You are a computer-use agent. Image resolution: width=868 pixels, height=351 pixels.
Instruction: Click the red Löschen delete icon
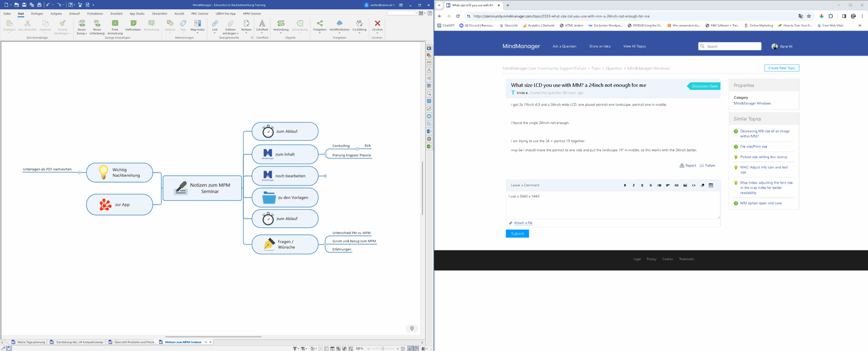[x=377, y=24]
